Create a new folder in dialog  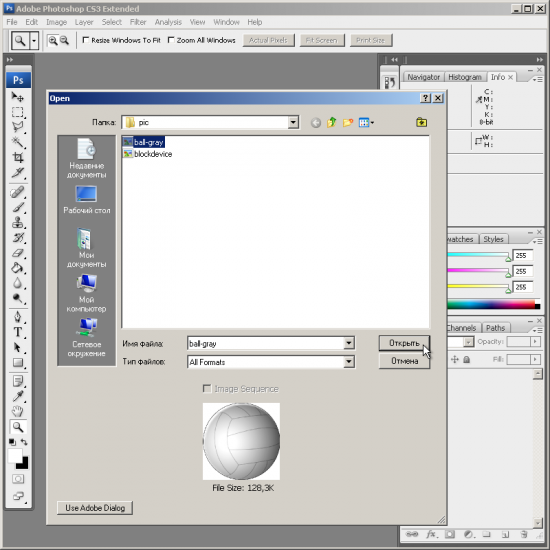point(348,122)
